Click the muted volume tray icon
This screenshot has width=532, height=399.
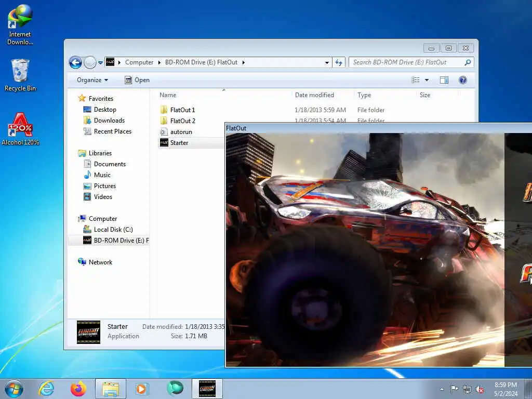pos(480,389)
